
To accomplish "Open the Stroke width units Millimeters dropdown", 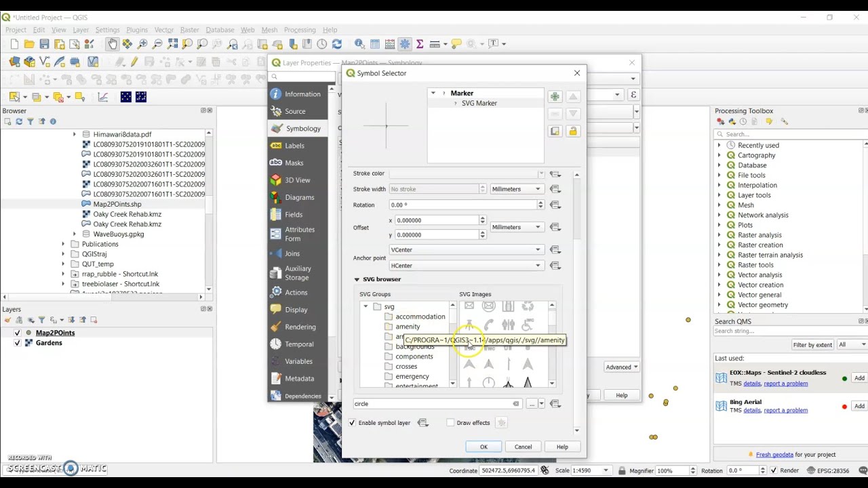I will pyautogui.click(x=517, y=189).
